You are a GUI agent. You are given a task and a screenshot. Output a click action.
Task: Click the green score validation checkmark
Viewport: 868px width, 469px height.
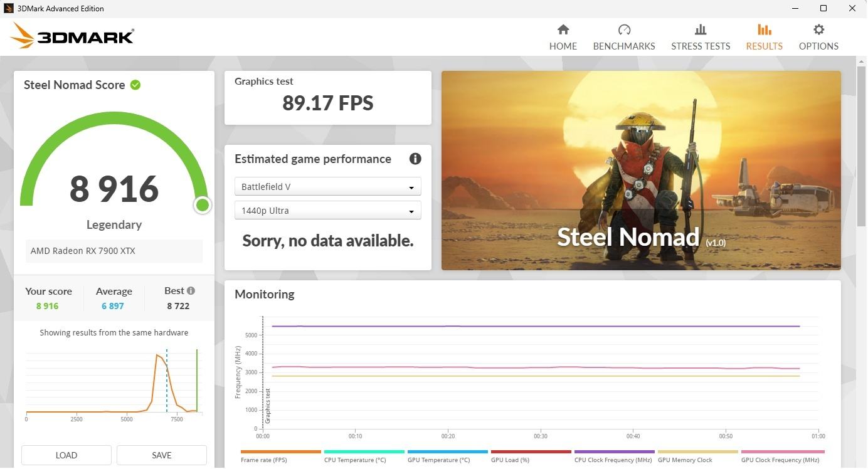pos(135,85)
